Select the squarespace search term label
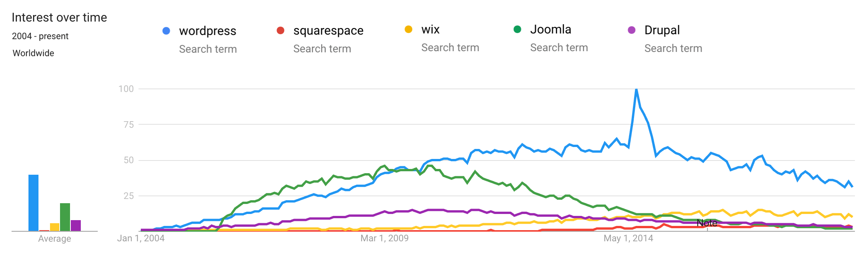The width and height of the screenshot is (868, 254). point(328,30)
